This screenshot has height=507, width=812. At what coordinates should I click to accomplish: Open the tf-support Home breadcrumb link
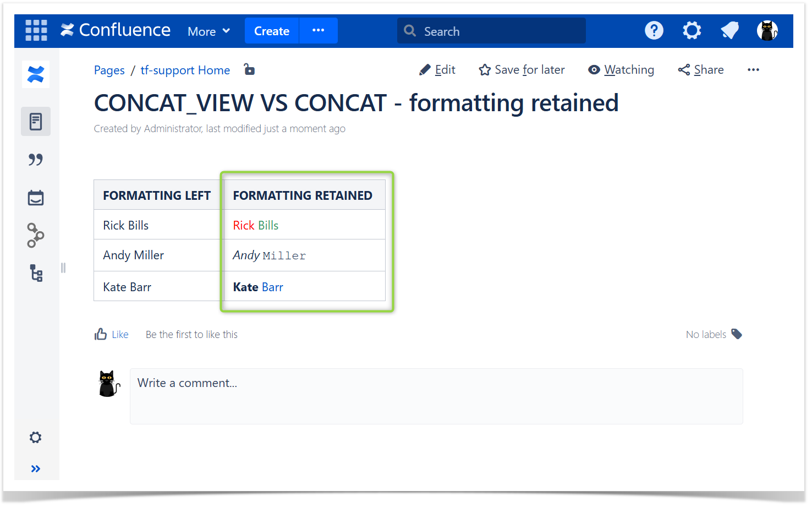click(185, 70)
